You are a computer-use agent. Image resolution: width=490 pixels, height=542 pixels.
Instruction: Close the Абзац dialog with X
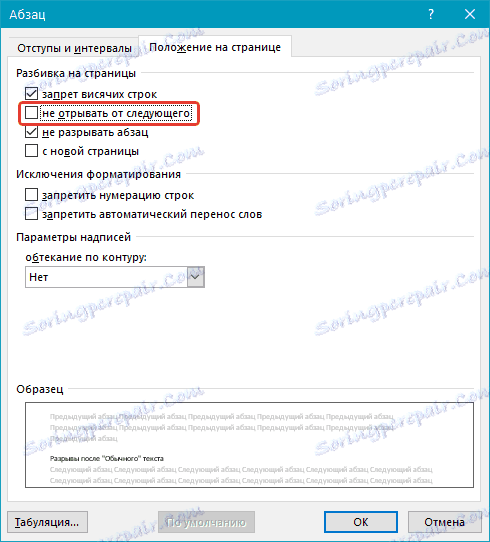pyautogui.click(x=470, y=14)
